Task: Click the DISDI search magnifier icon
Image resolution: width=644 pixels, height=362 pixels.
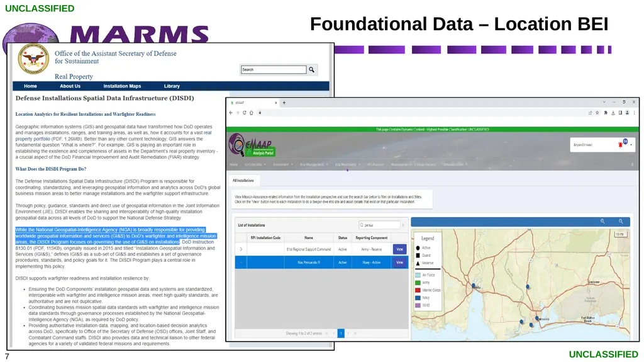Action: 312,69
